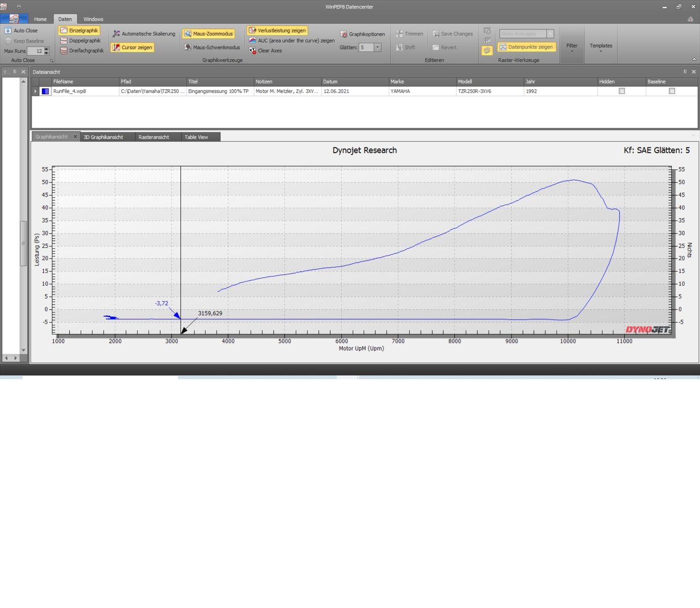The image size is (700, 608).
Task: Open the Home ribbon tab
Action: pos(40,19)
